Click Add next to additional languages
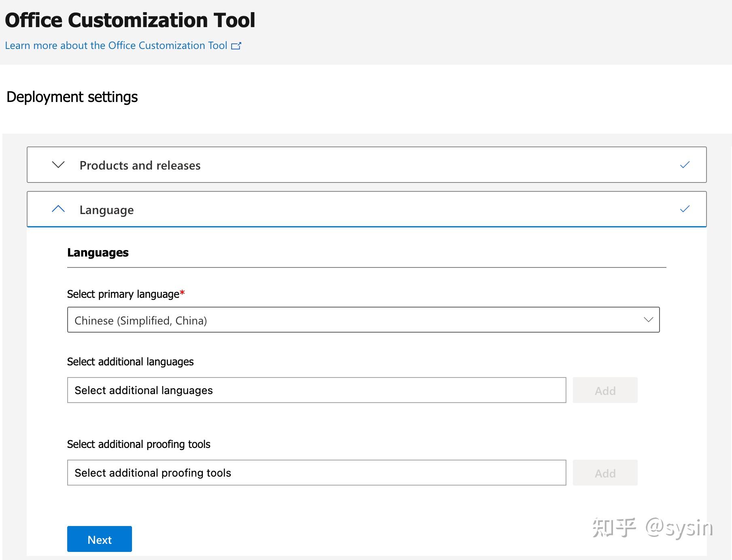 pyautogui.click(x=605, y=390)
